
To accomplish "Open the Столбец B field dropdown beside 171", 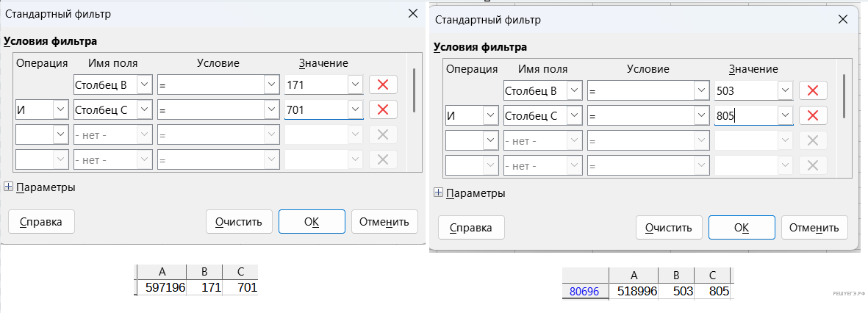I will click(144, 84).
